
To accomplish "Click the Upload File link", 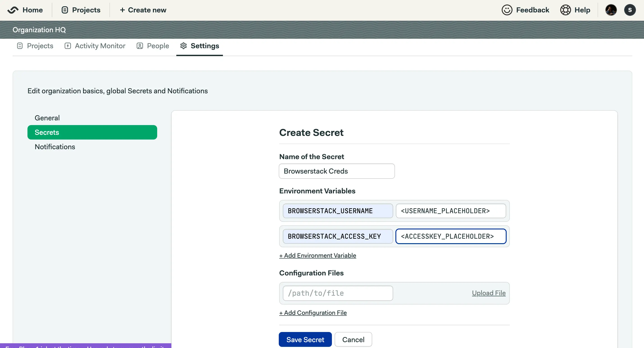I will pyautogui.click(x=488, y=293).
